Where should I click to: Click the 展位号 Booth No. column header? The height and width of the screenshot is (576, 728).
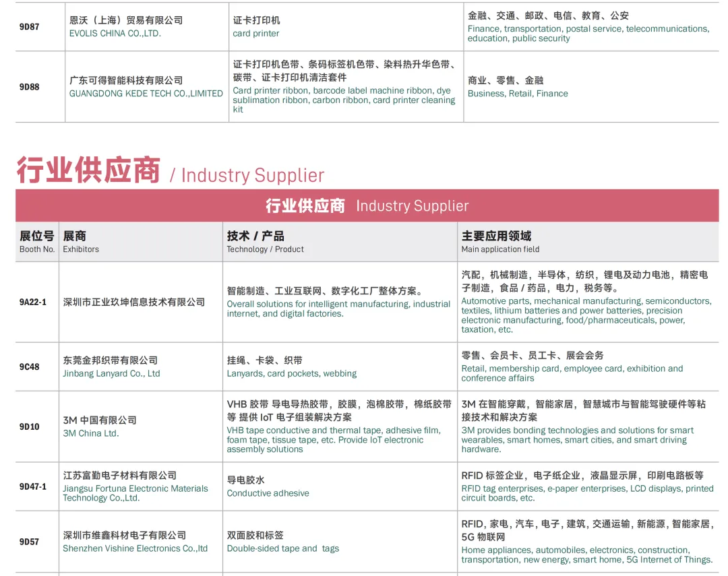pyautogui.click(x=37, y=242)
